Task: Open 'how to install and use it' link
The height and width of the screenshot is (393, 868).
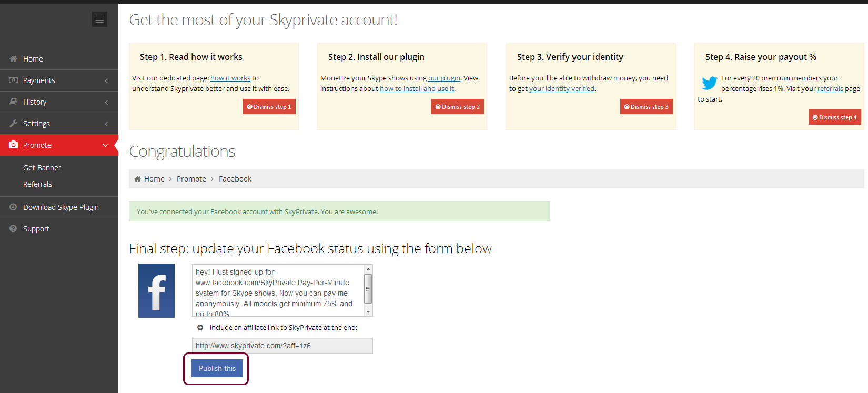Action: [417, 88]
